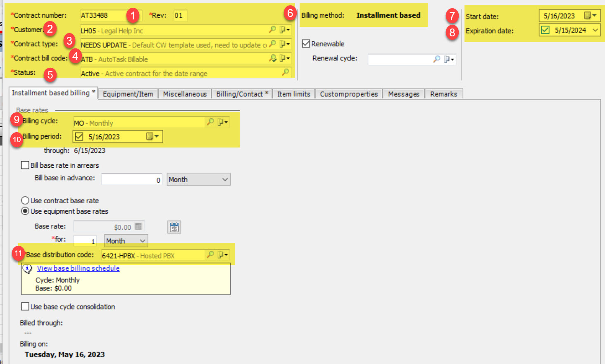Open the Start date calendar picker

(590, 16)
